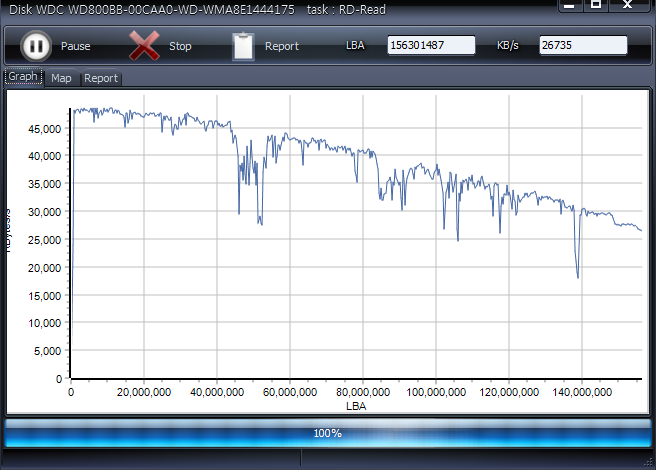Click the '40,000,000' x-axis label
Screen dimensions: 656x470
(x=217, y=392)
